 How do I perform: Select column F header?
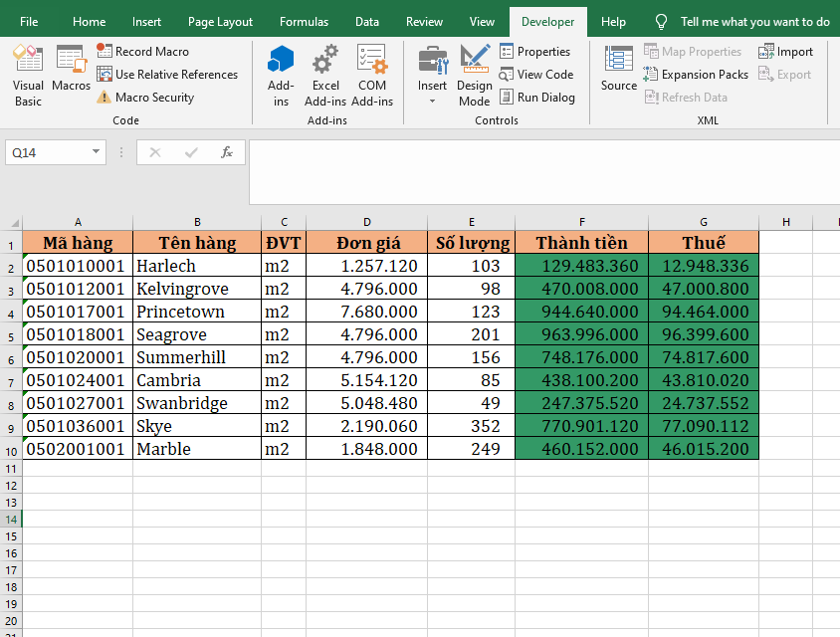coord(581,222)
